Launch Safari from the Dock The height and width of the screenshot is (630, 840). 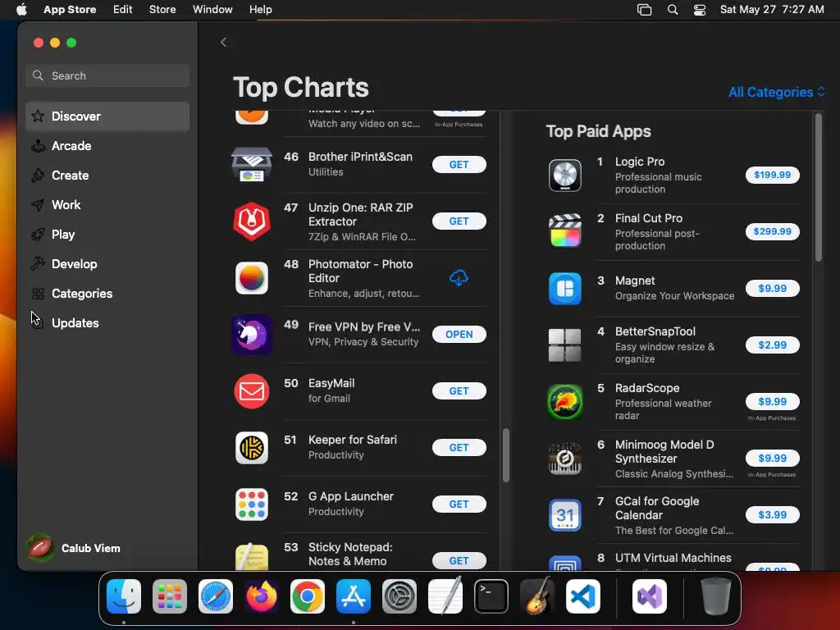click(x=216, y=596)
